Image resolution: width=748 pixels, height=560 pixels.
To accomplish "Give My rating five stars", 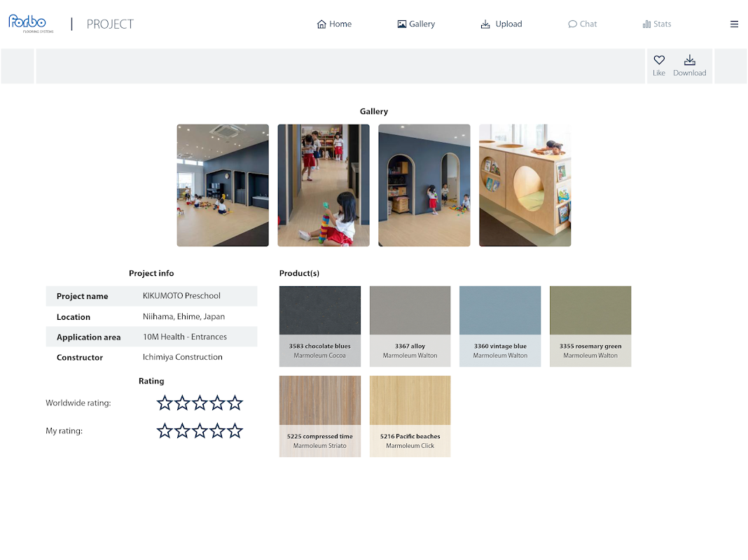I will click(235, 430).
